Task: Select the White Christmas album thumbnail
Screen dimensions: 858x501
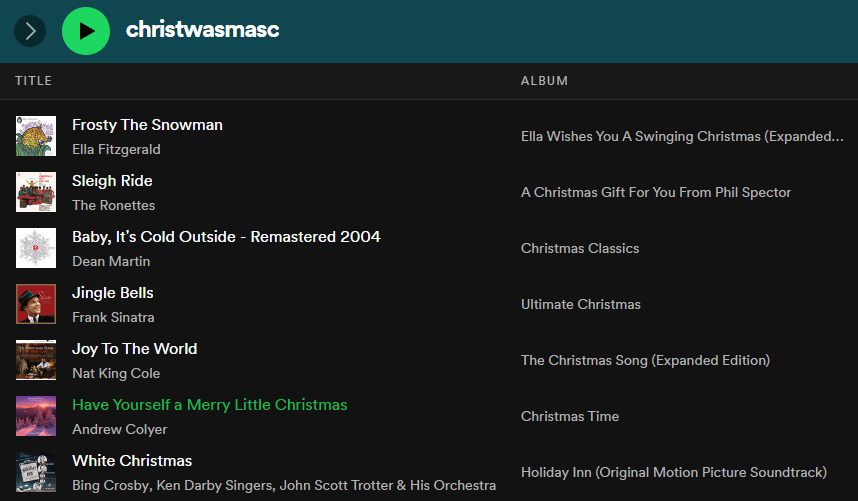Action: (x=36, y=473)
